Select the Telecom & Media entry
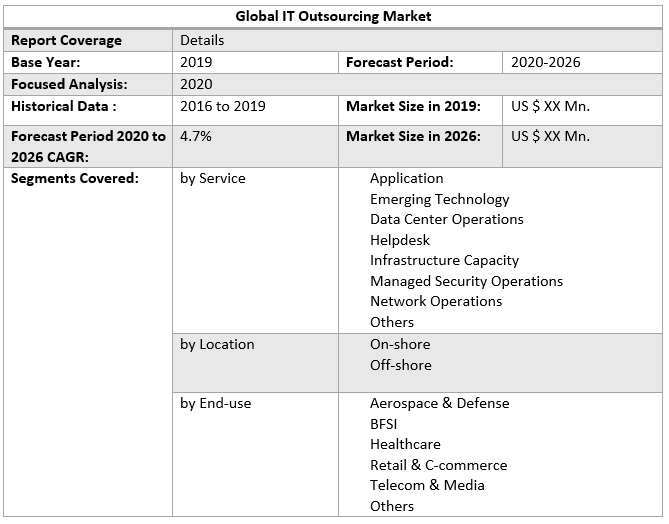The image size is (669, 524). (x=427, y=485)
